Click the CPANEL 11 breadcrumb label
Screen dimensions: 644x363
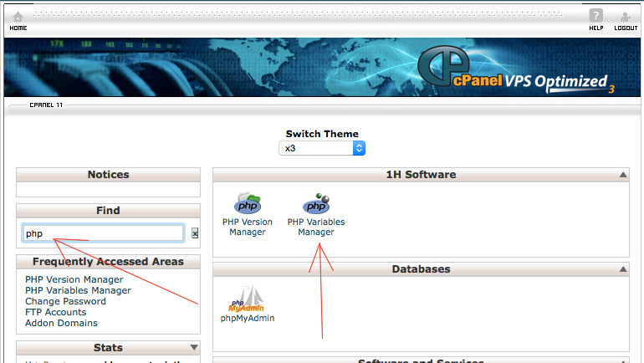[46, 105]
